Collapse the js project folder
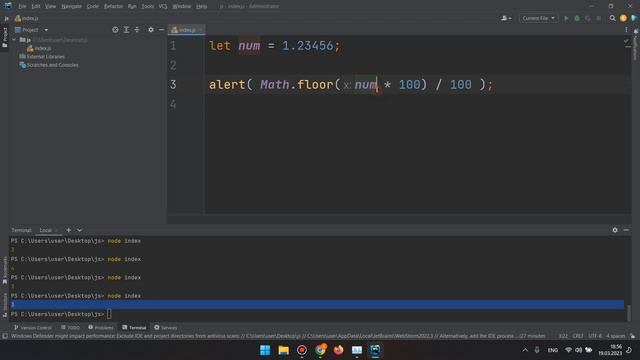 tap(15, 40)
